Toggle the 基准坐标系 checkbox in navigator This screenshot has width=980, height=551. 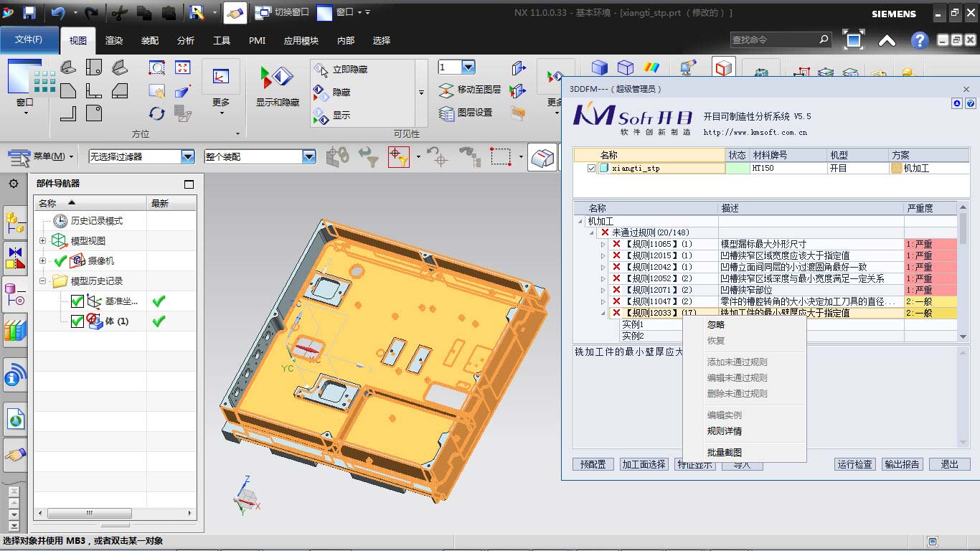[77, 301]
